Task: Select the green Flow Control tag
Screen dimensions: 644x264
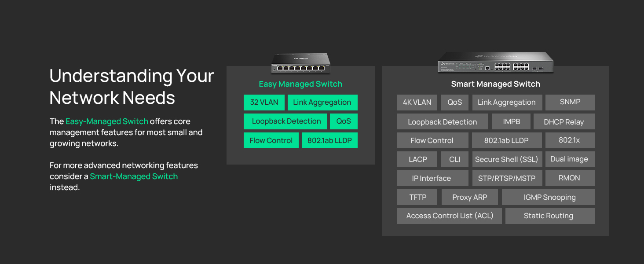Action: pos(271,140)
